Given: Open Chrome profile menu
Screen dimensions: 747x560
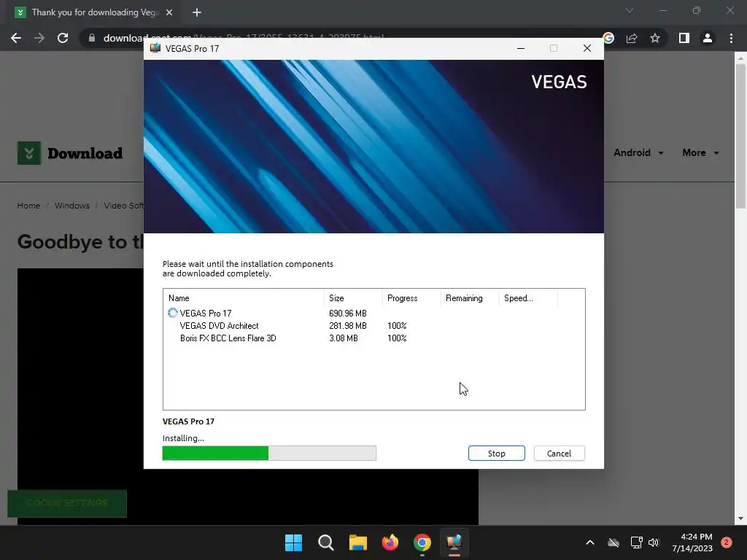Looking at the screenshot, I should coord(708,38).
